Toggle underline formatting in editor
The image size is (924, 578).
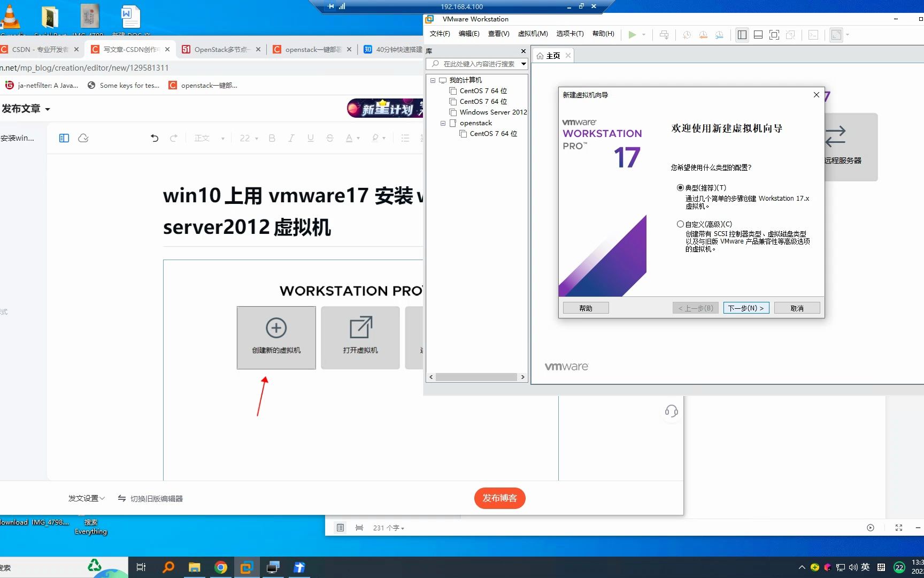(311, 138)
